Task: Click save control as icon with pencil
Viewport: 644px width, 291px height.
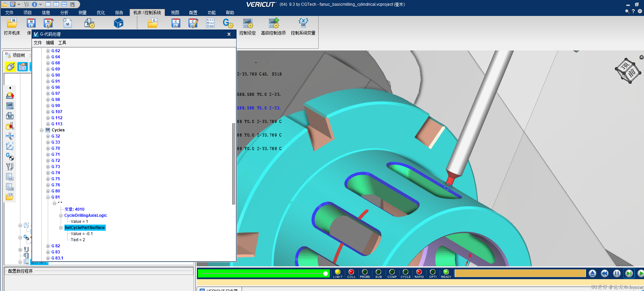Action: point(193,23)
